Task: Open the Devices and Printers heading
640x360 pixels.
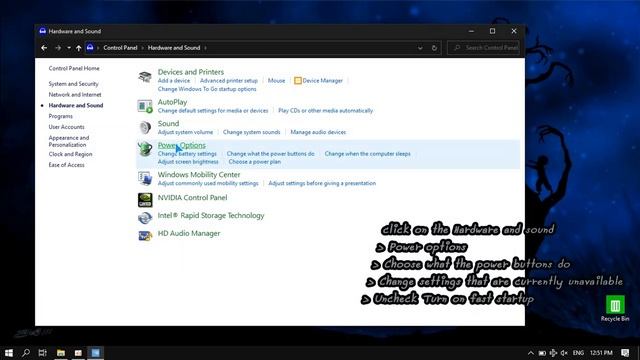Action: pyautogui.click(x=191, y=72)
